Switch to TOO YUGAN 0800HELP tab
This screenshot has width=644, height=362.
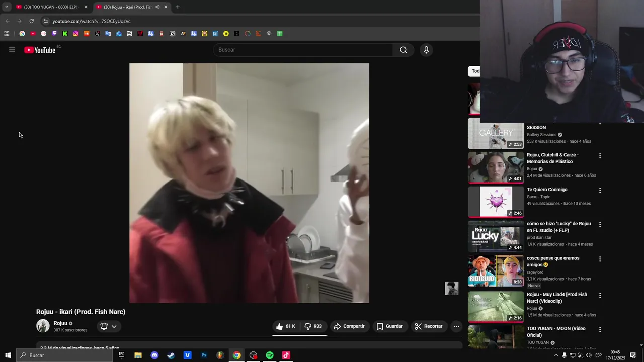[x=51, y=7]
